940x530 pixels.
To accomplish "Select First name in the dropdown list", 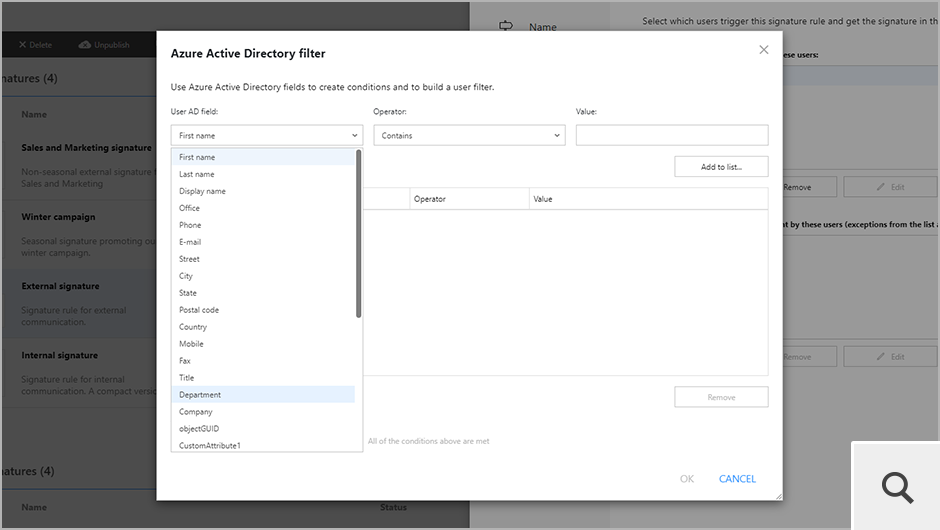I will [263, 157].
